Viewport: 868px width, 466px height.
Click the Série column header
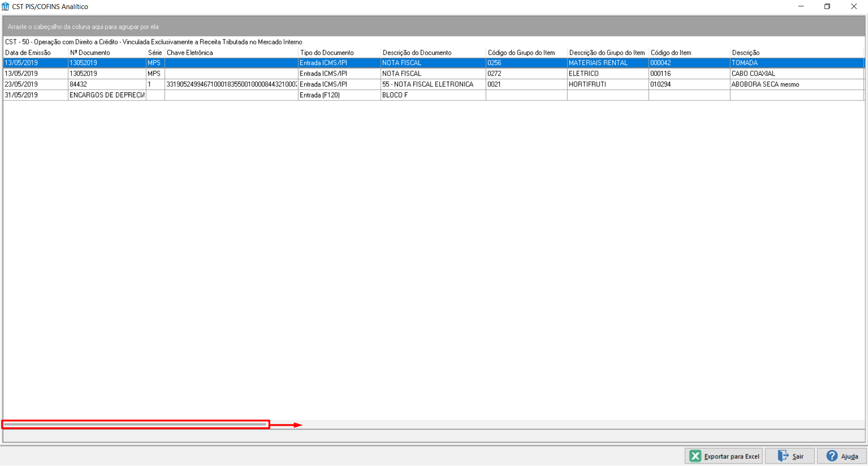[x=155, y=52]
